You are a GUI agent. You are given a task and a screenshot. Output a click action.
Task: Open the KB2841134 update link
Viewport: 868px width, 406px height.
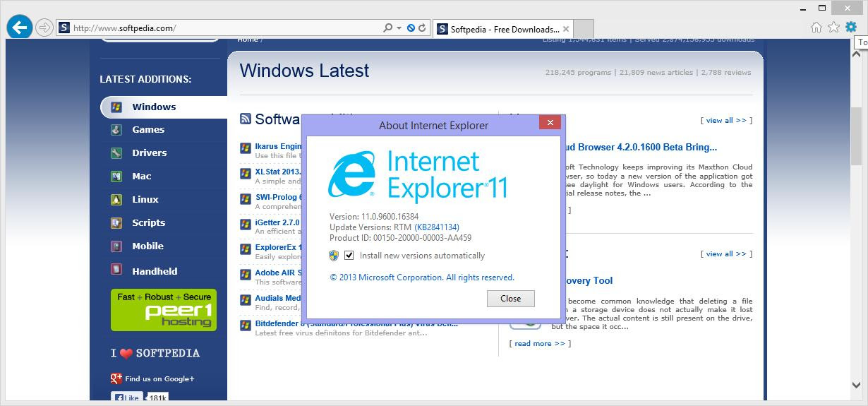(x=437, y=227)
